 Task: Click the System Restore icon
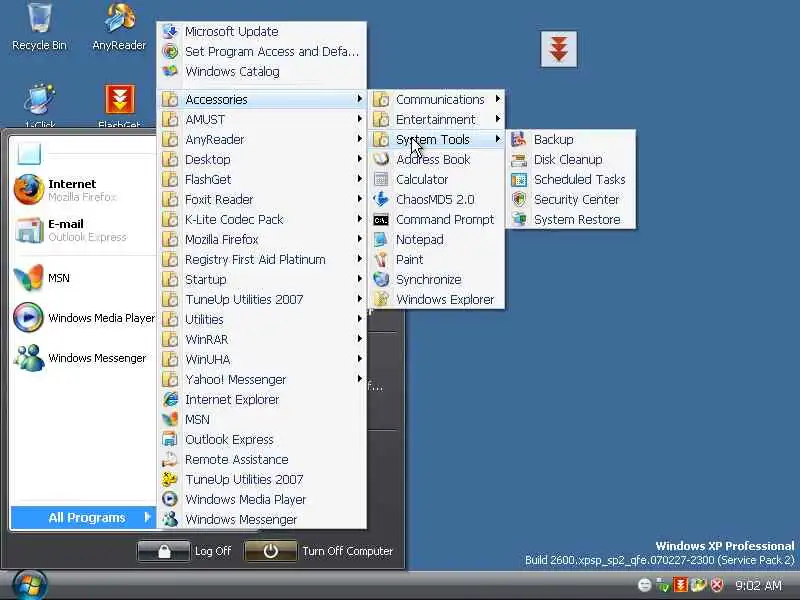(519, 219)
